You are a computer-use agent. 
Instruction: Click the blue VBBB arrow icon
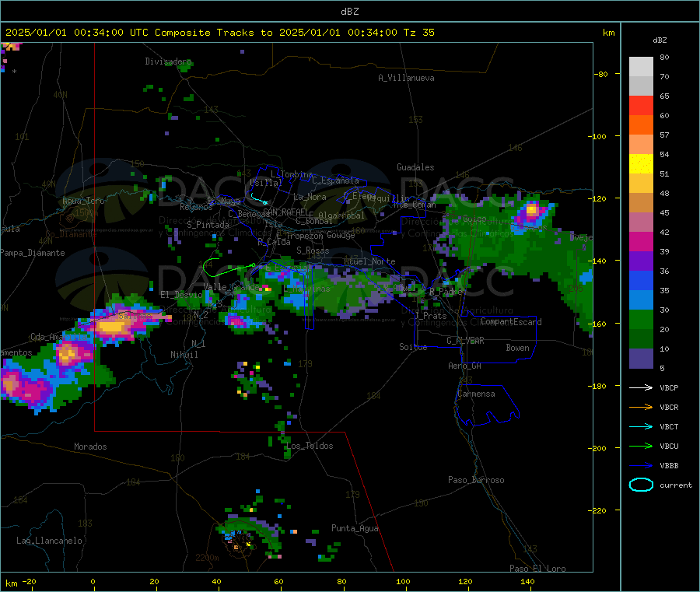click(641, 465)
